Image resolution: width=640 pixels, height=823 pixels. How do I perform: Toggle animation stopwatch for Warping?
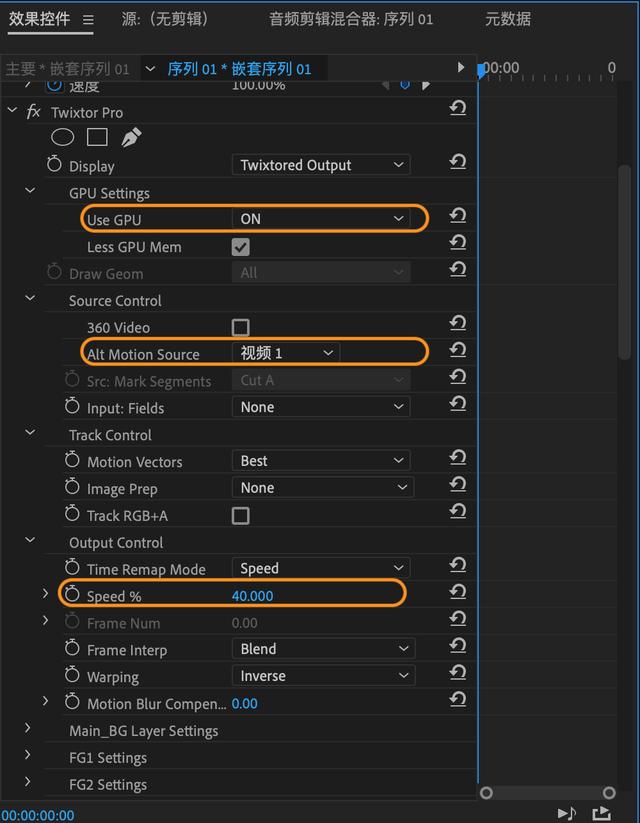click(72, 674)
